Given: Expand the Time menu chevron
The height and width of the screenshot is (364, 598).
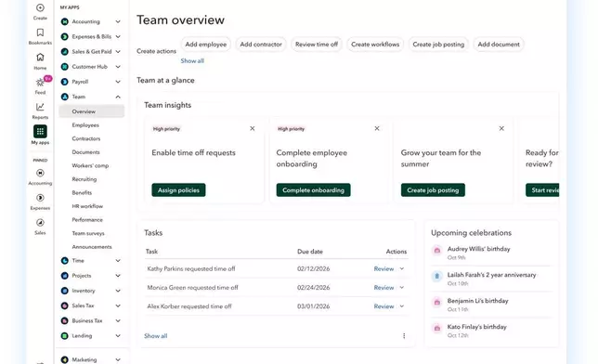Looking at the screenshot, I should (x=118, y=261).
